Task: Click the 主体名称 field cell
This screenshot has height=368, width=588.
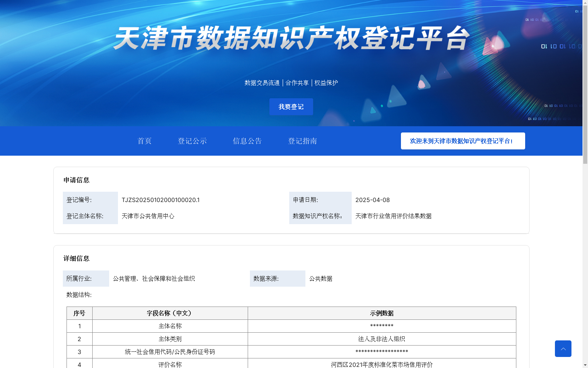Action: pyautogui.click(x=170, y=326)
